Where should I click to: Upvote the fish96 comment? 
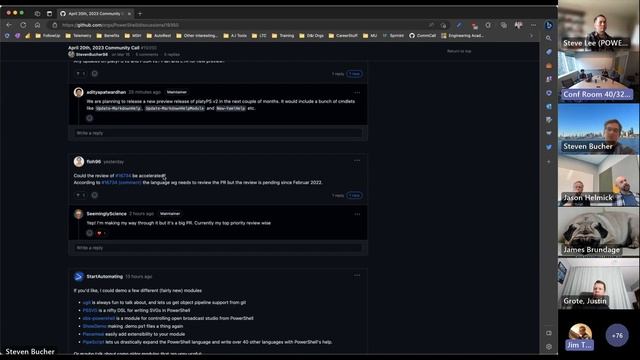click(x=80, y=195)
